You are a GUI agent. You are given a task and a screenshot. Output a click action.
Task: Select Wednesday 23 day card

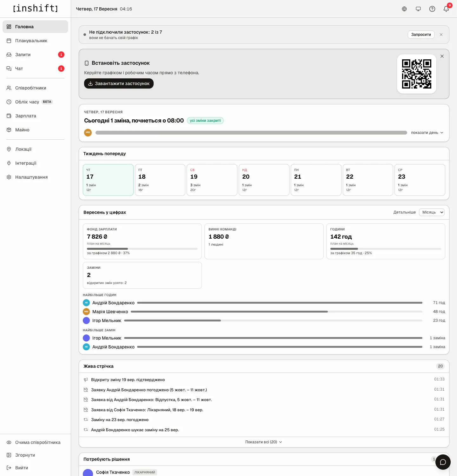point(420,180)
